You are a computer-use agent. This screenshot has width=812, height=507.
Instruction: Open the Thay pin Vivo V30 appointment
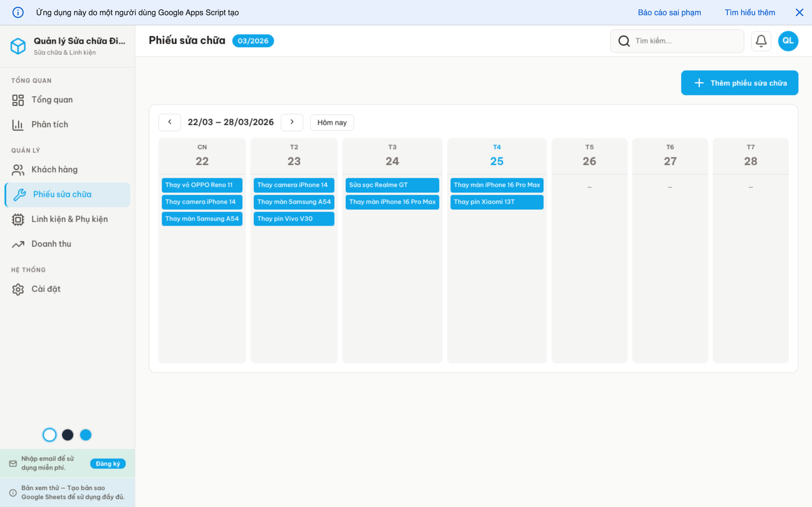(x=294, y=219)
